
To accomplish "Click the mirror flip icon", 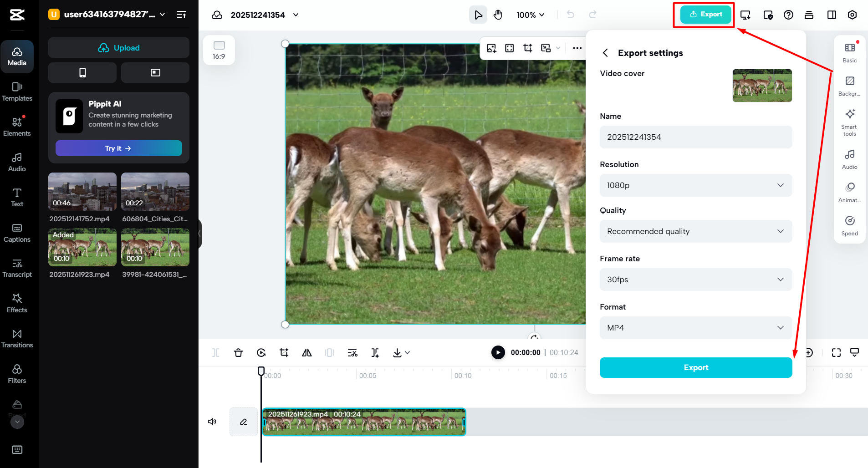I will (x=307, y=353).
